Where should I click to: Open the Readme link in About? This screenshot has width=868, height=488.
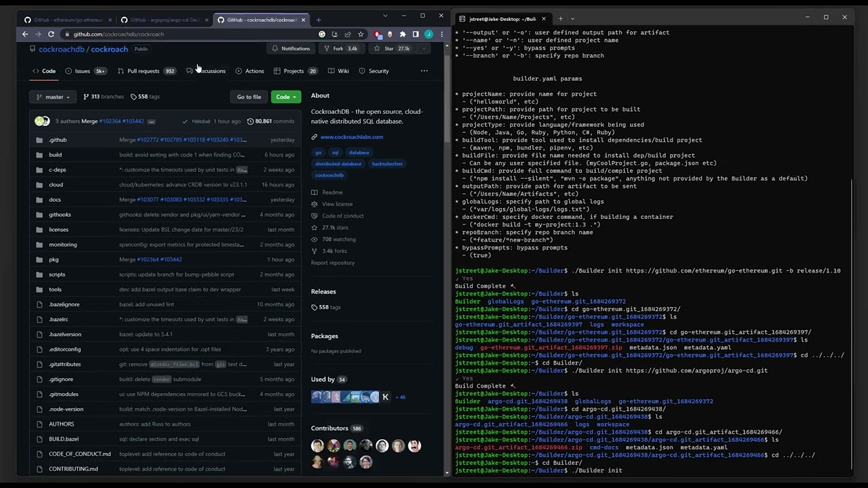pyautogui.click(x=327, y=192)
